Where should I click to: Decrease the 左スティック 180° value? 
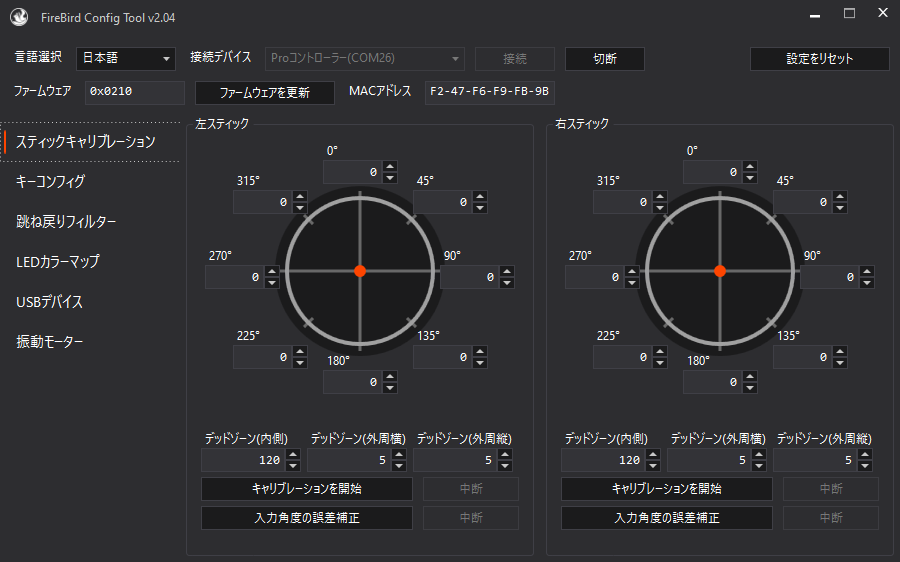(x=390, y=388)
